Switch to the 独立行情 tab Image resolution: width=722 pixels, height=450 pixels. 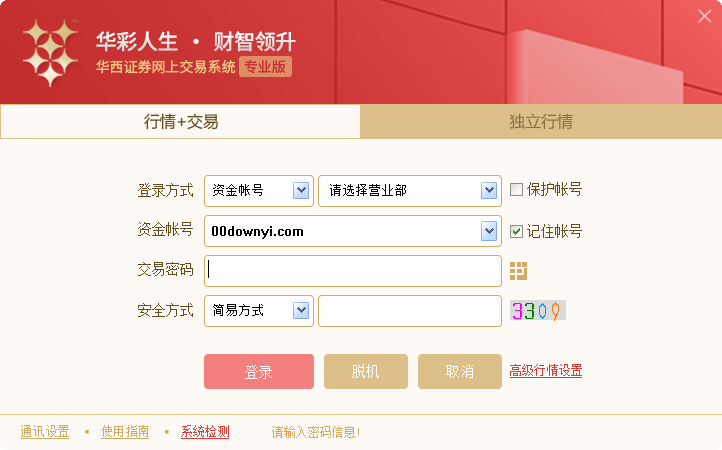(541, 122)
